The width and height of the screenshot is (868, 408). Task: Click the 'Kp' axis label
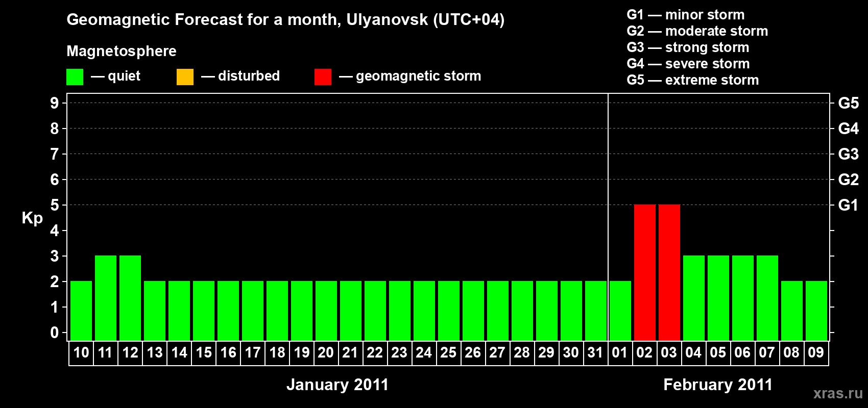point(32,218)
